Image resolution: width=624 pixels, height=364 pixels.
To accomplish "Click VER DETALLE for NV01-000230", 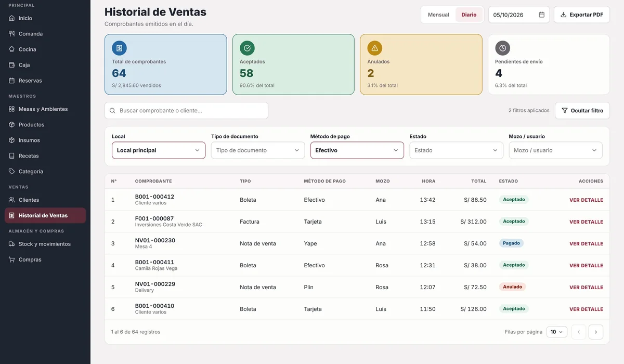I will pos(586,244).
